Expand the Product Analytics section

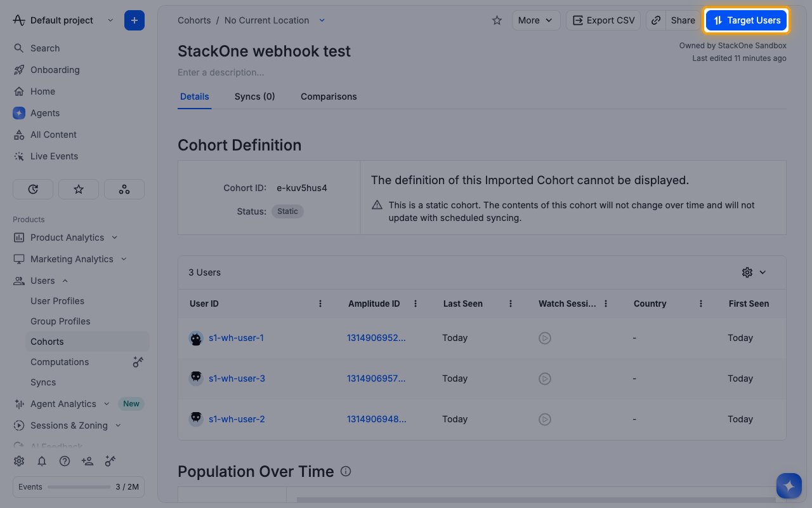[x=115, y=237]
